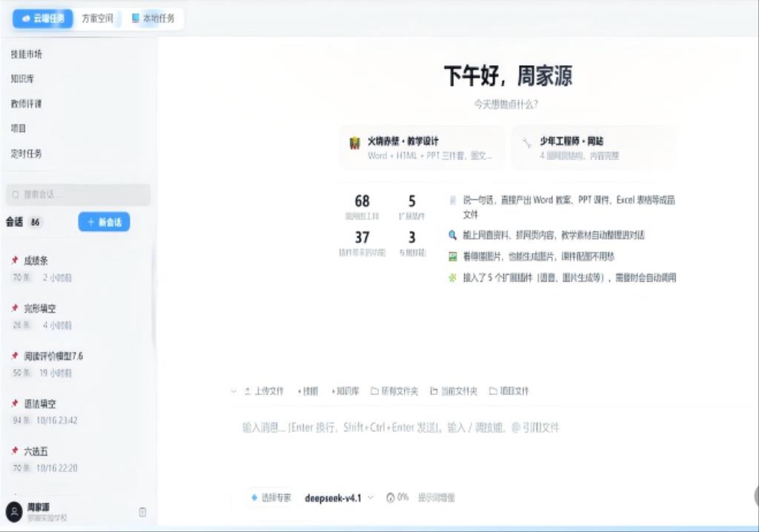The width and height of the screenshot is (759, 532).
Task: Click the subtitle 今天想做点什么?
Action: 506,104
